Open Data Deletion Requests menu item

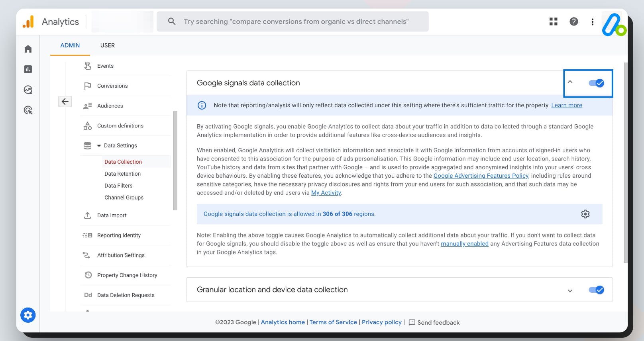pyautogui.click(x=126, y=295)
